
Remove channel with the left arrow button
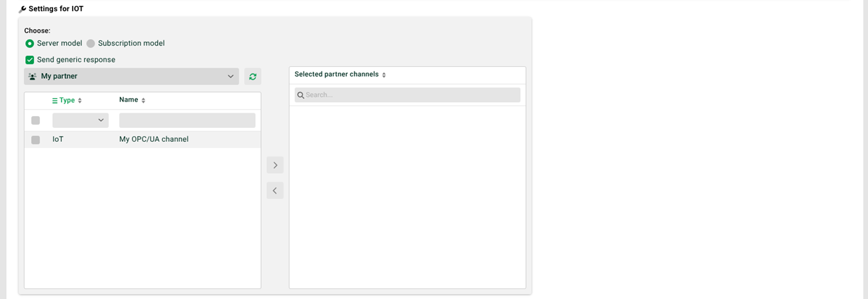tap(275, 190)
